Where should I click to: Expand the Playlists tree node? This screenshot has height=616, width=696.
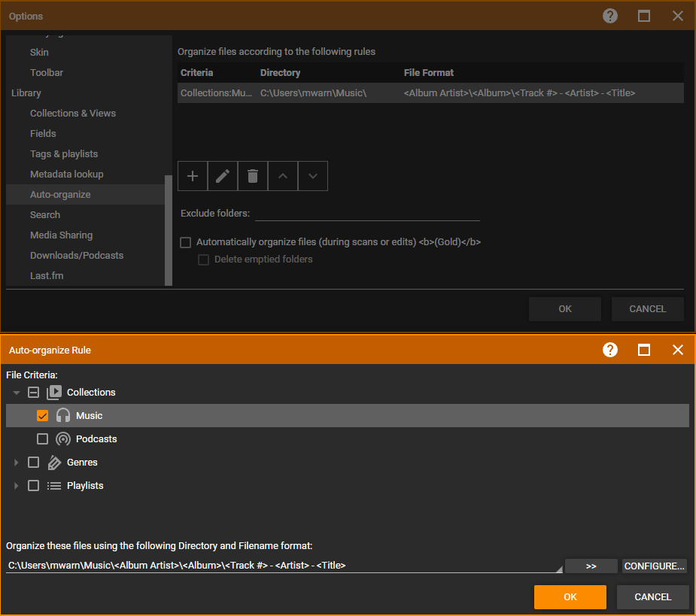[17, 486]
